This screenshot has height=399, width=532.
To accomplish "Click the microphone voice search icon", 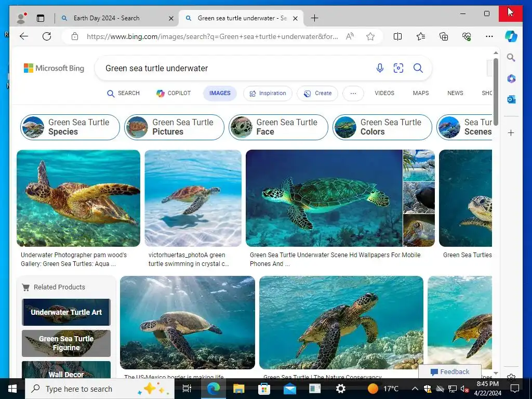I will (x=380, y=68).
